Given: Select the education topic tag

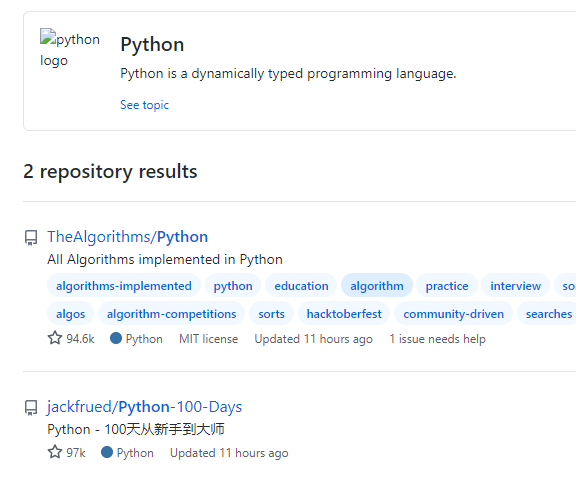Looking at the screenshot, I should coord(301,286).
